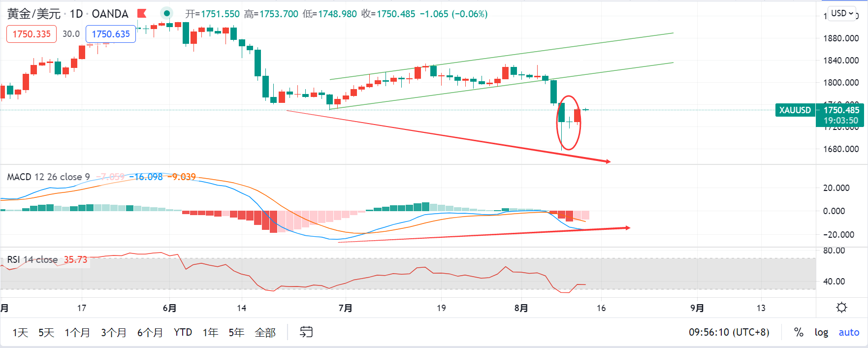Viewport: 868px width, 348px height.
Task: Open the 1D interval selector
Action: (x=76, y=14)
